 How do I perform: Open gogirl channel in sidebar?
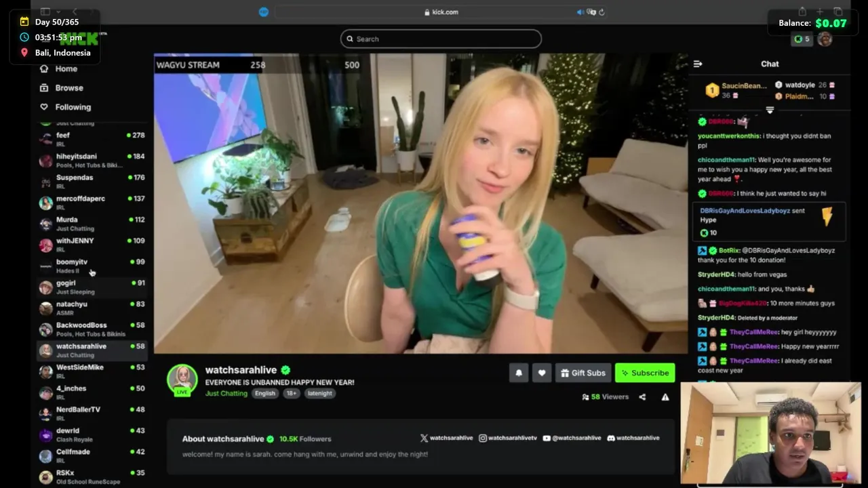(92, 287)
